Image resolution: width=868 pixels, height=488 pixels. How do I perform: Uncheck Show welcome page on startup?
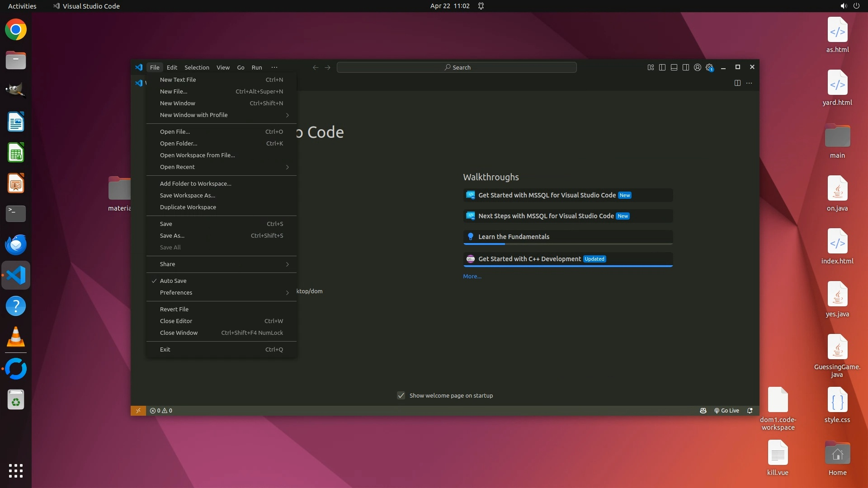click(x=401, y=395)
